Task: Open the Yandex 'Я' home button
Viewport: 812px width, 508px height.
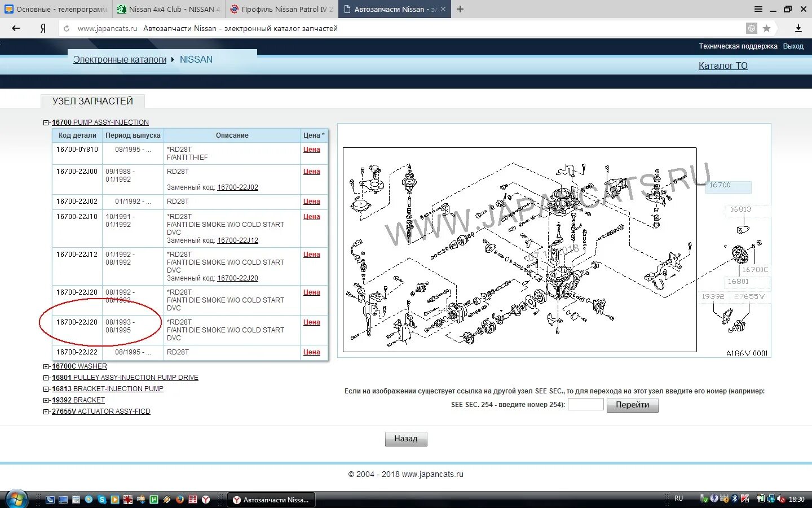Action: tap(43, 28)
